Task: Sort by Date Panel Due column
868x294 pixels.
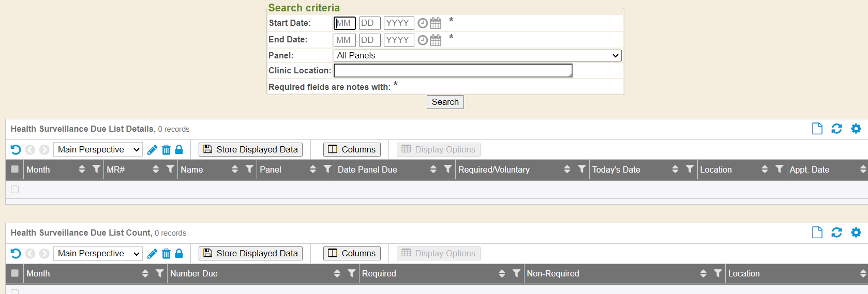Action: (x=433, y=169)
